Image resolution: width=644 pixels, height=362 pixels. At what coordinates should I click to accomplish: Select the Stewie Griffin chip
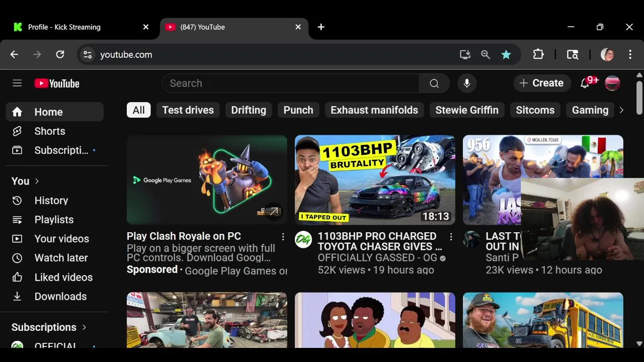pos(467,110)
